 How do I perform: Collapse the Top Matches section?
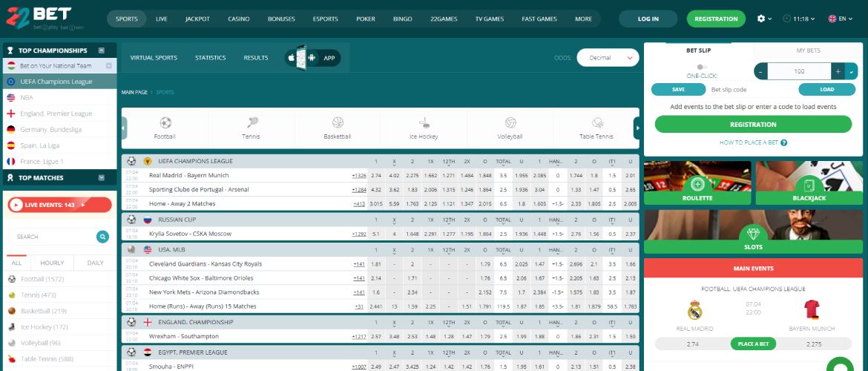[x=102, y=178]
